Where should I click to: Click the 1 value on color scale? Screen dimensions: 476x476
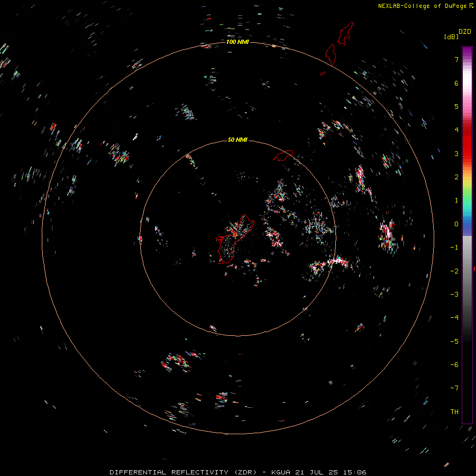click(456, 200)
